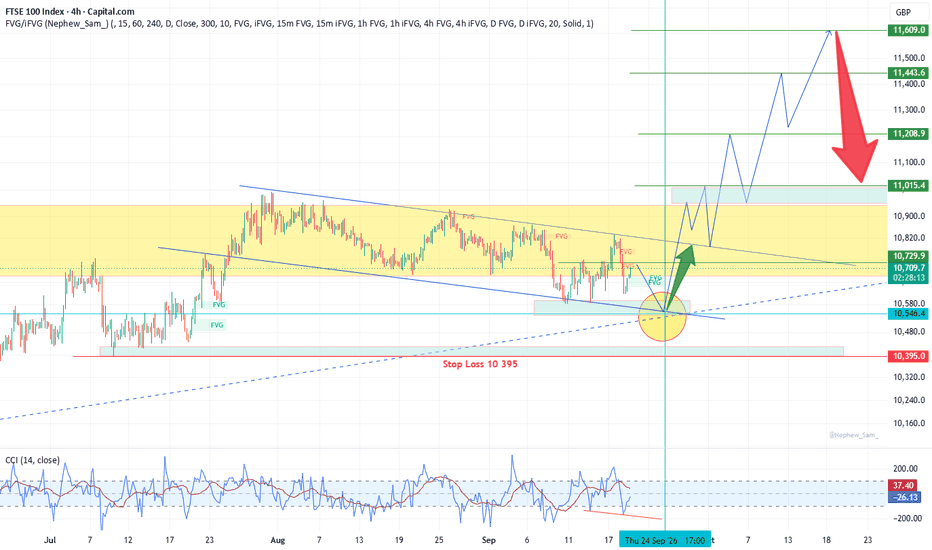Click the 11,208.9 green price tag
The image size is (932, 550).
tap(908, 134)
